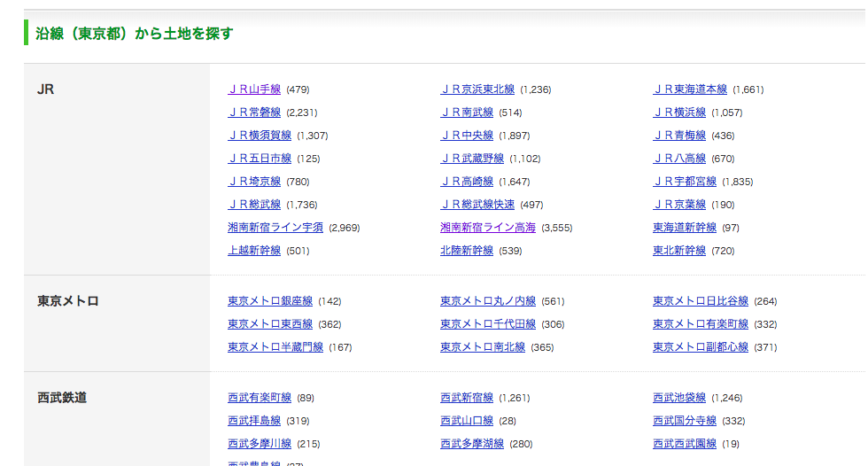
Task: Go to ＪＲ五日市線 listings
Action: pos(260,159)
